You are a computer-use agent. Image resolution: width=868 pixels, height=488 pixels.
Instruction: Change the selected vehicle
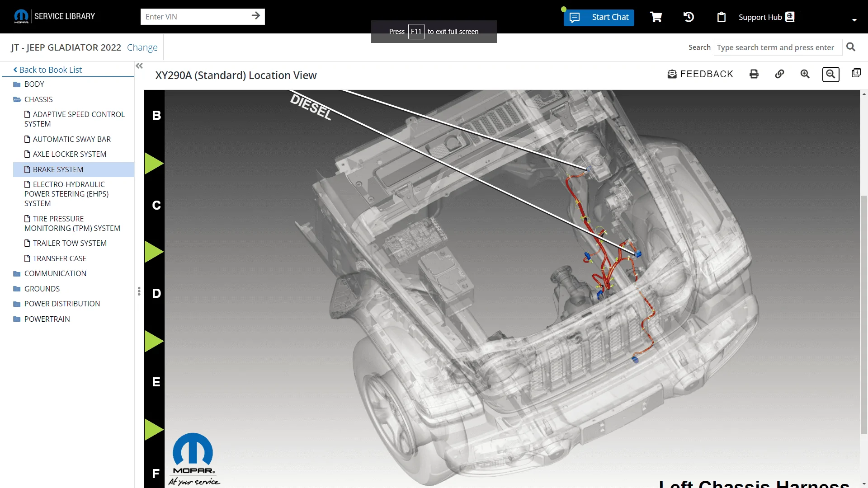[142, 47]
